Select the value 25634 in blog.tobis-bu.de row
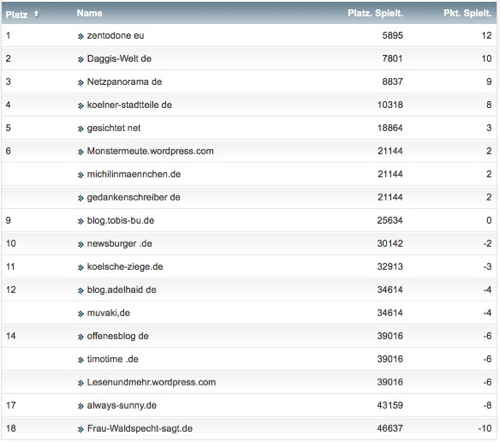This screenshot has height=442, width=500. (x=390, y=220)
